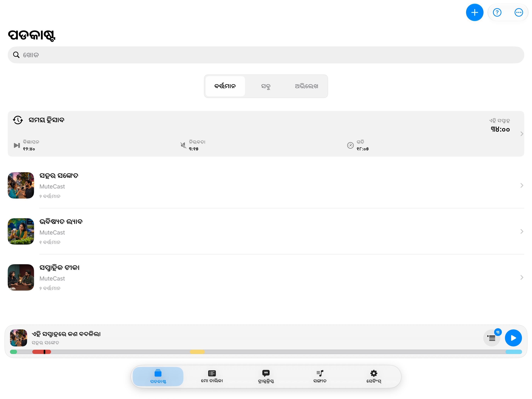Jump to the green intro segment on progress bar

(14, 352)
